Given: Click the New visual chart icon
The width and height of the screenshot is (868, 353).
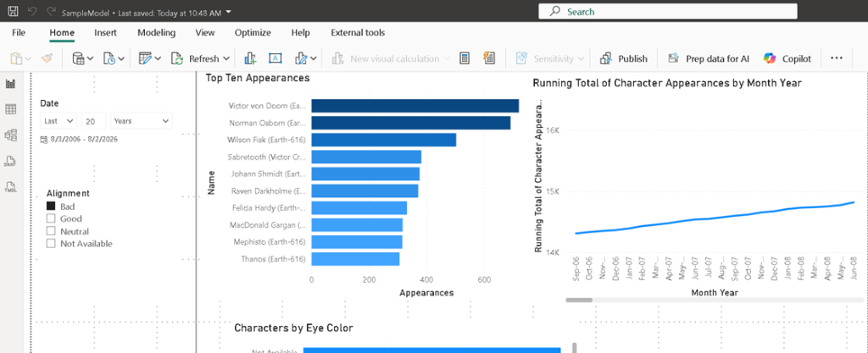Looking at the screenshot, I should [250, 58].
